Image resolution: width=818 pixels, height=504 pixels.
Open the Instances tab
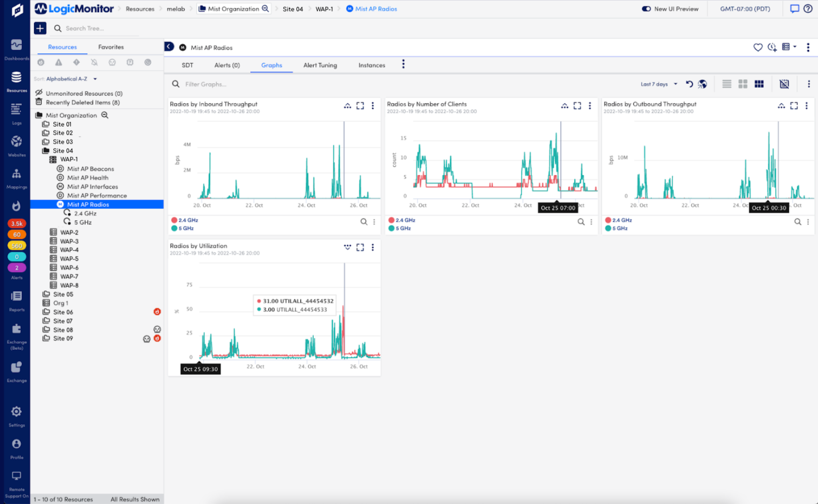(x=372, y=65)
